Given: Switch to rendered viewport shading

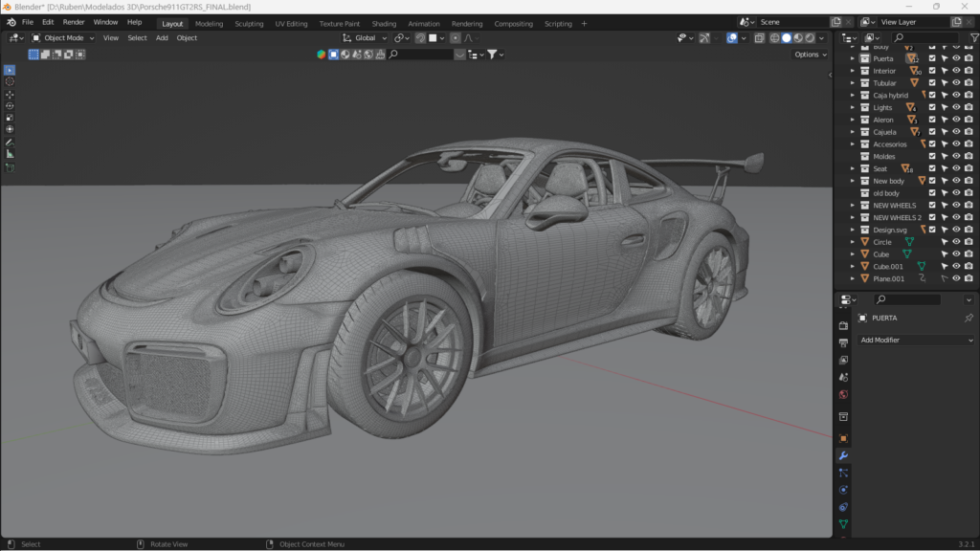Looking at the screenshot, I should click(x=810, y=38).
